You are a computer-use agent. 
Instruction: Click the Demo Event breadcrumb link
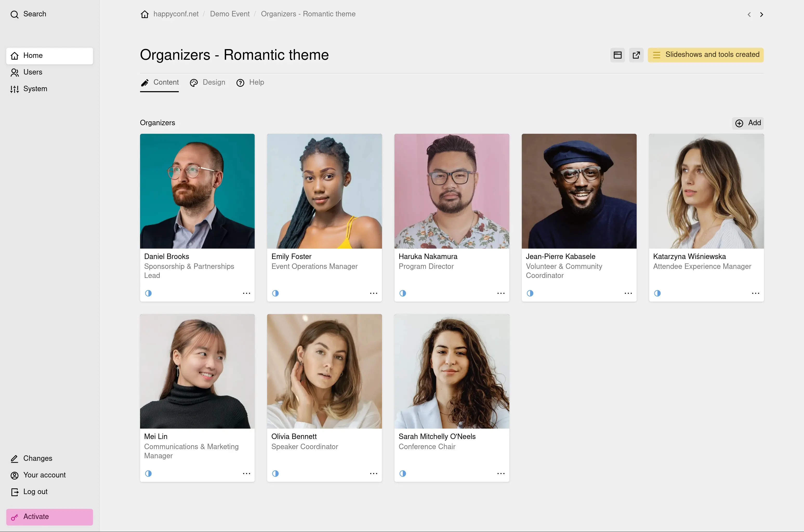pos(230,14)
